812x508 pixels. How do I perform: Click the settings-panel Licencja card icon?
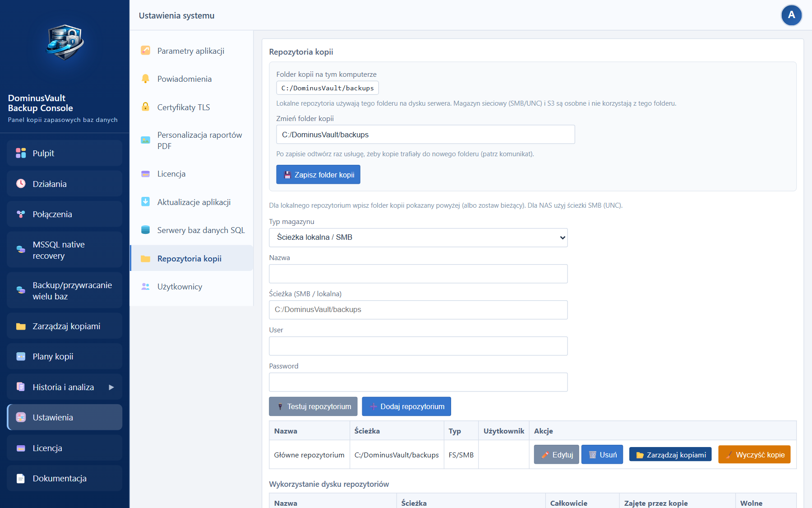tap(145, 174)
